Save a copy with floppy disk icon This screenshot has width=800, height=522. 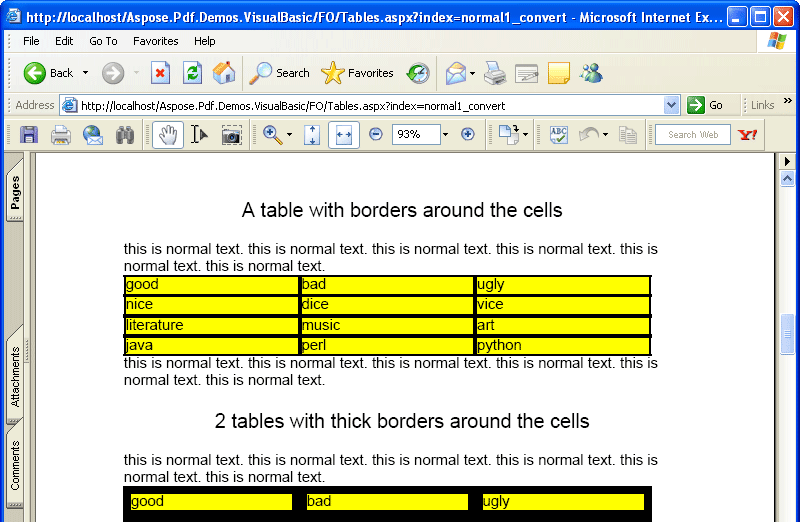point(29,135)
